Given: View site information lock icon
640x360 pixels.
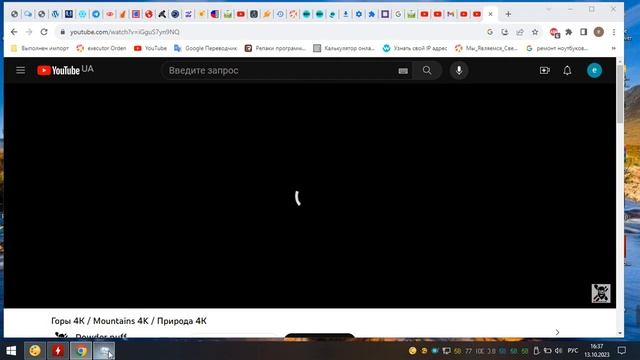Looking at the screenshot, I should tap(62, 32).
